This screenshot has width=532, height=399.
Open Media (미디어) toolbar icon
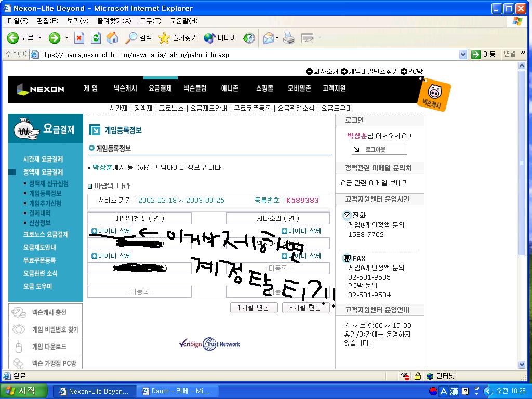click(209, 37)
